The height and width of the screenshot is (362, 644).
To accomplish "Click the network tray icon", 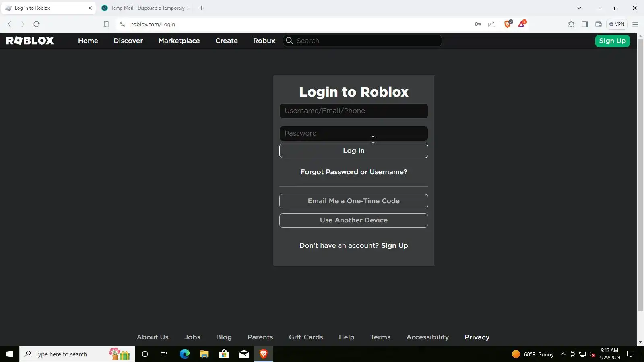I will [x=582, y=354].
